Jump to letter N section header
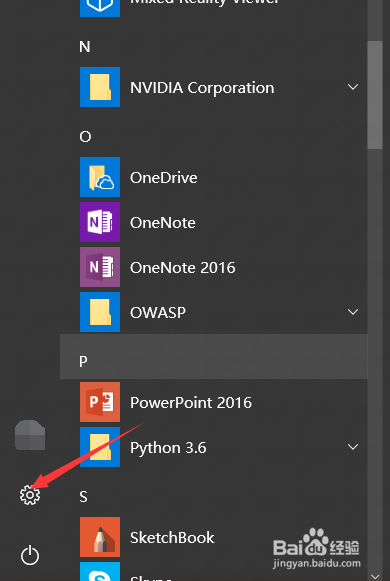Viewport: 390px width, 581px height. pos(85,47)
